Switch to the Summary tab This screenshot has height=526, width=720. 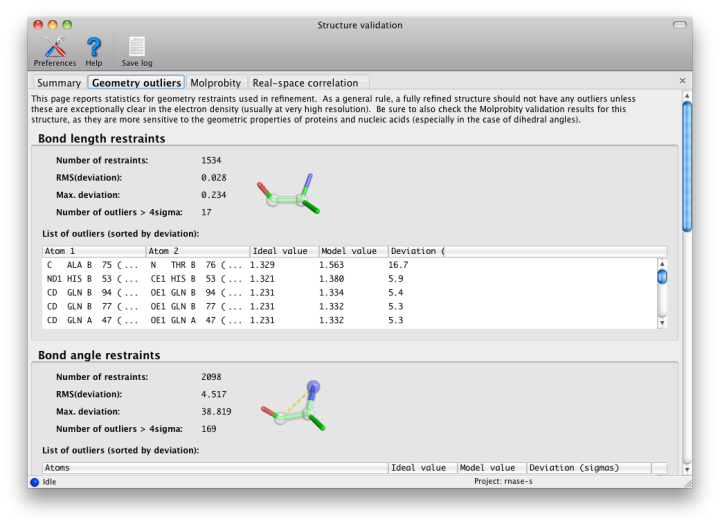tap(58, 83)
